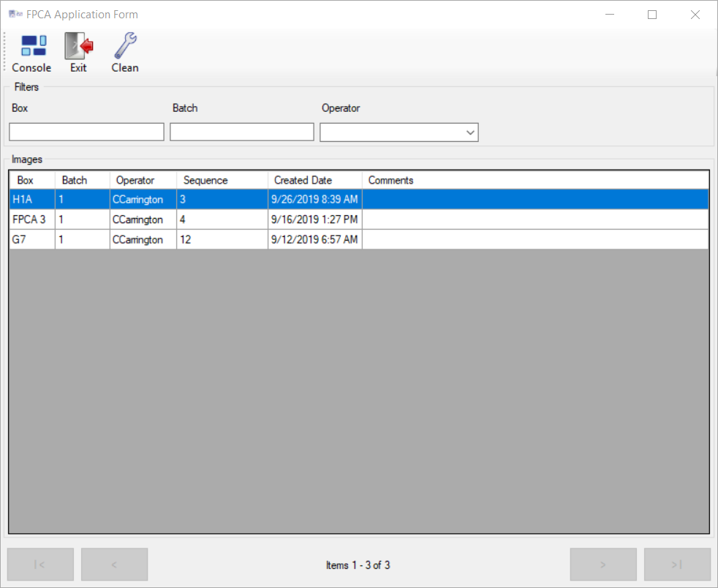Sort by Comments column header

(x=535, y=180)
